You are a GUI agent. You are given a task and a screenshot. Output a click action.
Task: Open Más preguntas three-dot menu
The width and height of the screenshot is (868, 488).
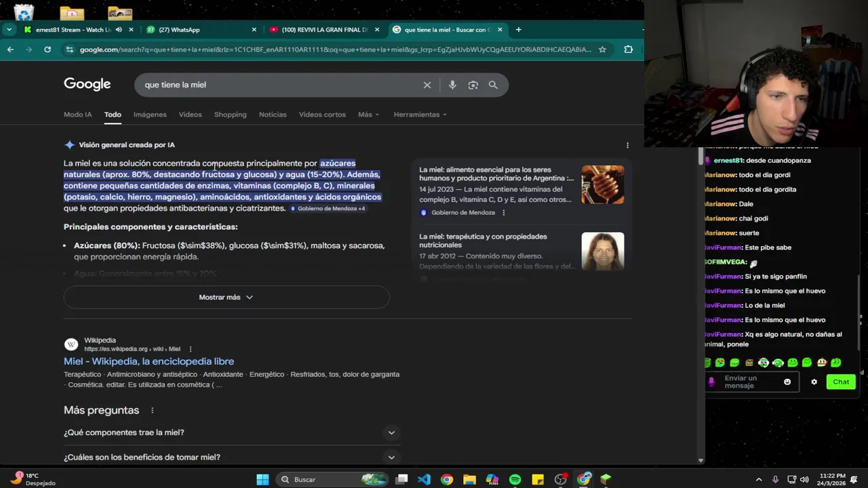(x=152, y=411)
